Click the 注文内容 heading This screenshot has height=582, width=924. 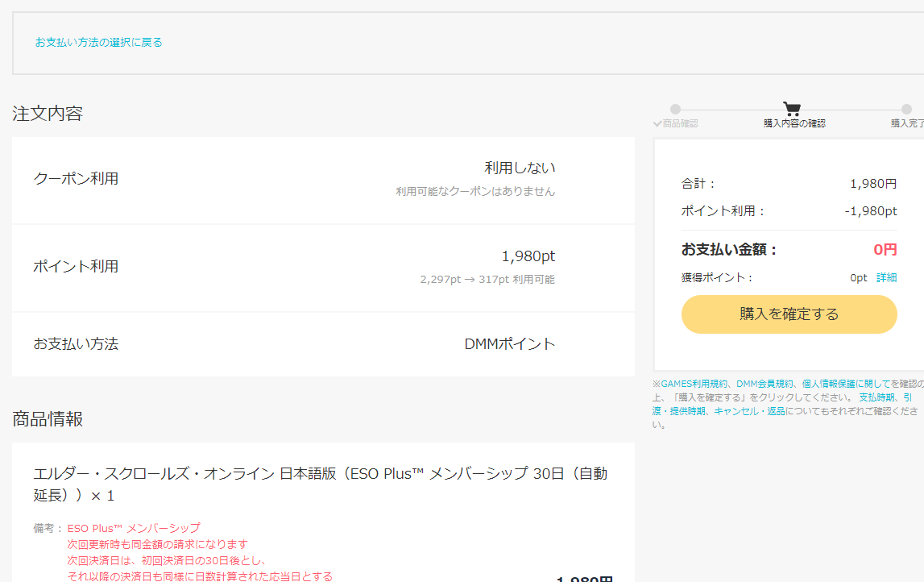tap(48, 113)
